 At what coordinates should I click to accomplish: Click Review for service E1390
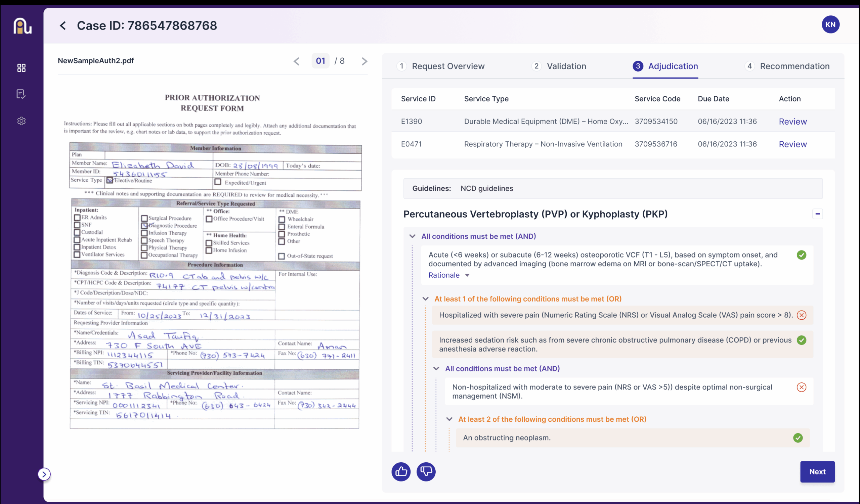point(792,122)
